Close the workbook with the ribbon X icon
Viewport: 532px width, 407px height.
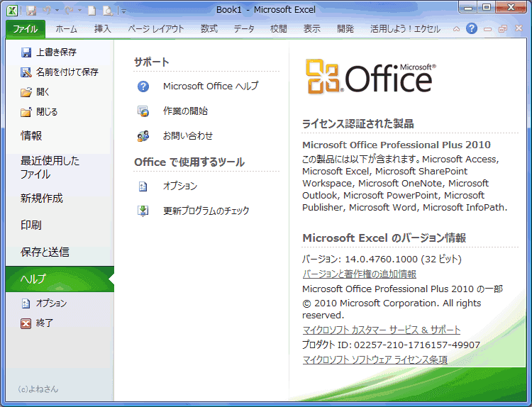519,28
